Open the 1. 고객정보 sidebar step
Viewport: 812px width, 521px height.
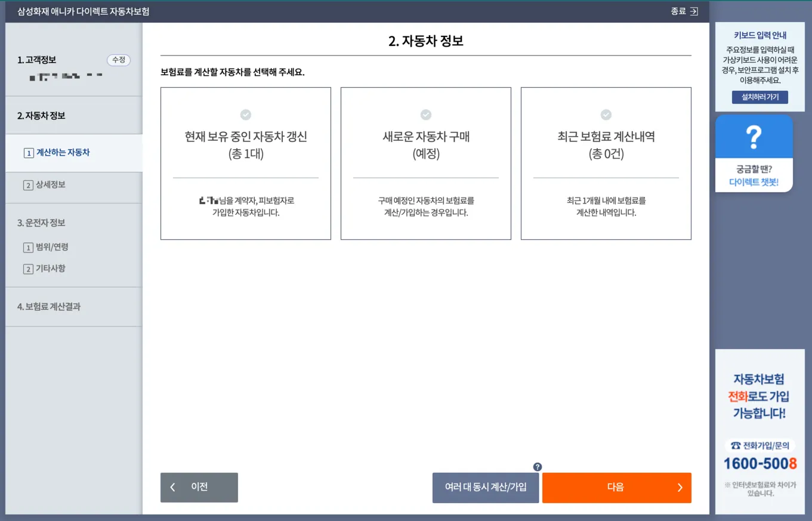pos(37,59)
